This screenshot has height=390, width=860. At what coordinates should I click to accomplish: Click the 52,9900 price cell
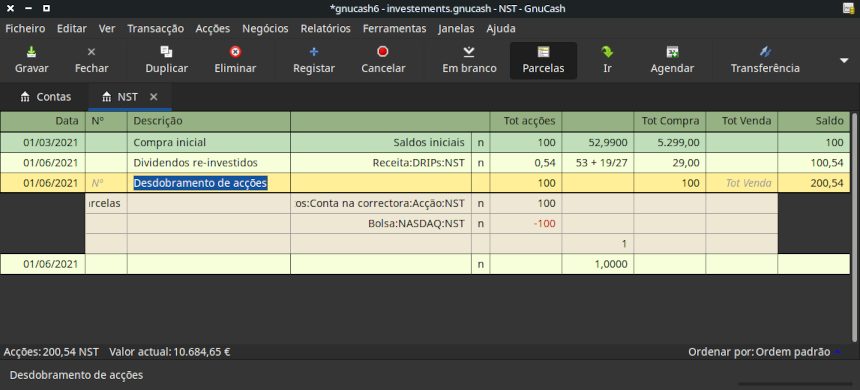pyautogui.click(x=598, y=143)
